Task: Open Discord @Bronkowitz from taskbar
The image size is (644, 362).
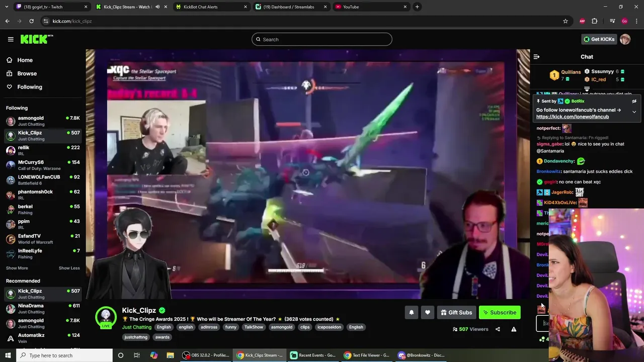Action: [421, 355]
